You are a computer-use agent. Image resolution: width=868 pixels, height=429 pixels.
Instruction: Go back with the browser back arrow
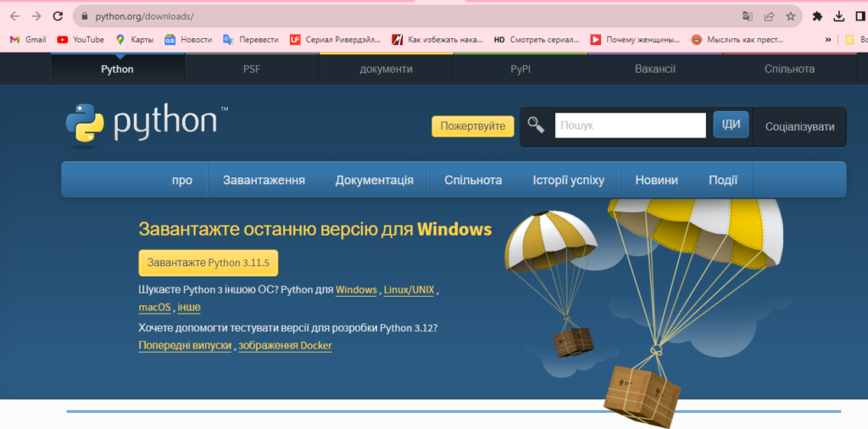pyautogui.click(x=14, y=16)
